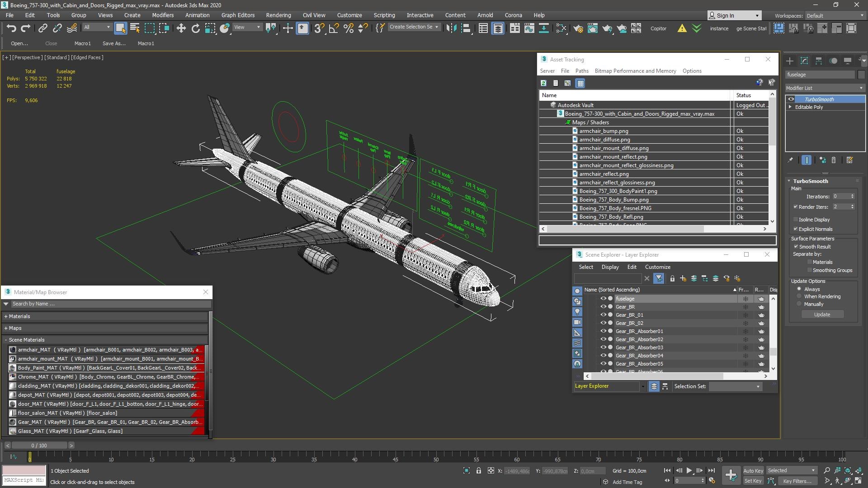868x488 pixels.
Task: Open the Graph Editors menu
Action: [238, 15]
